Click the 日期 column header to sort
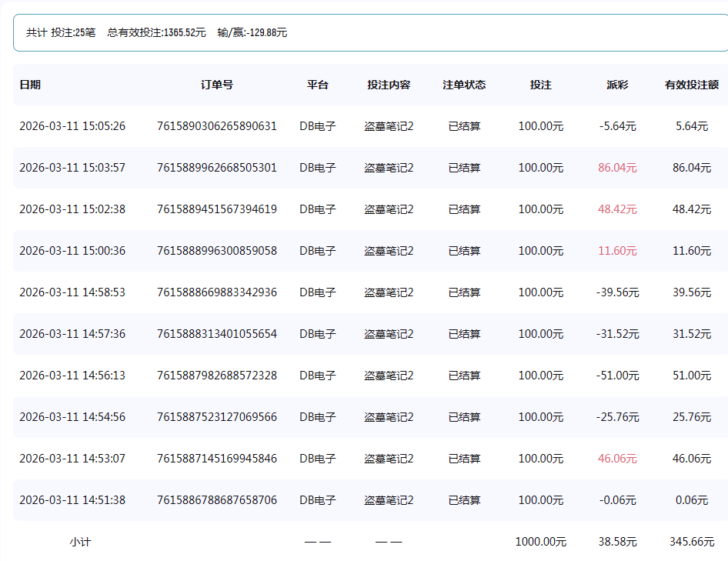Image resolution: width=728 pixels, height=561 pixels. click(31, 85)
